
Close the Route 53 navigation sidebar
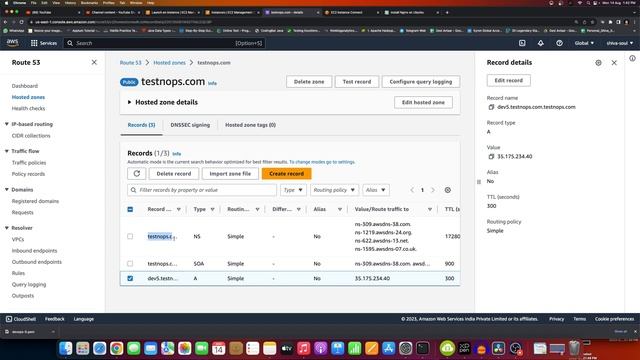pyautogui.click(x=94, y=62)
